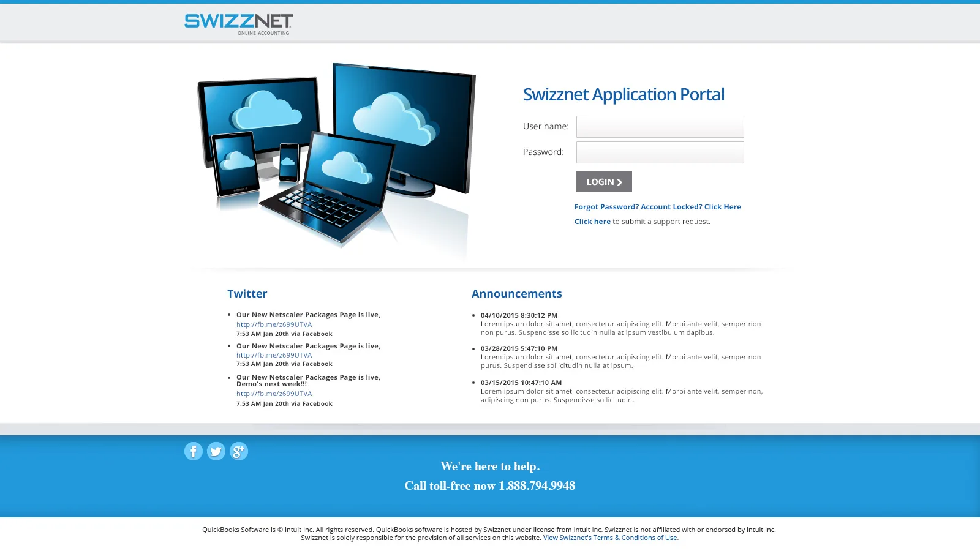Open the Google Plus icon
980x551 pixels.
click(x=239, y=451)
